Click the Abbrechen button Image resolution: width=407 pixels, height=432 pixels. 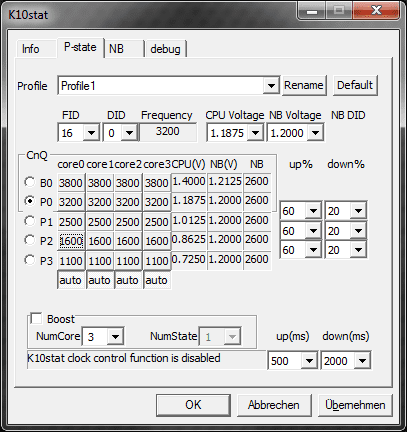(274, 405)
